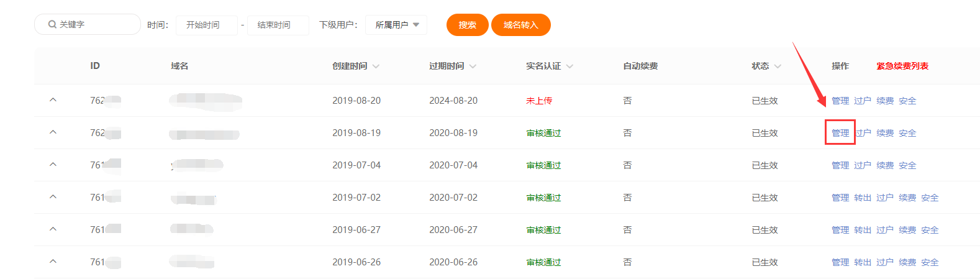980x279 pixels.
Task: Open the 实名认证 filter arrow
Action: 569,66
